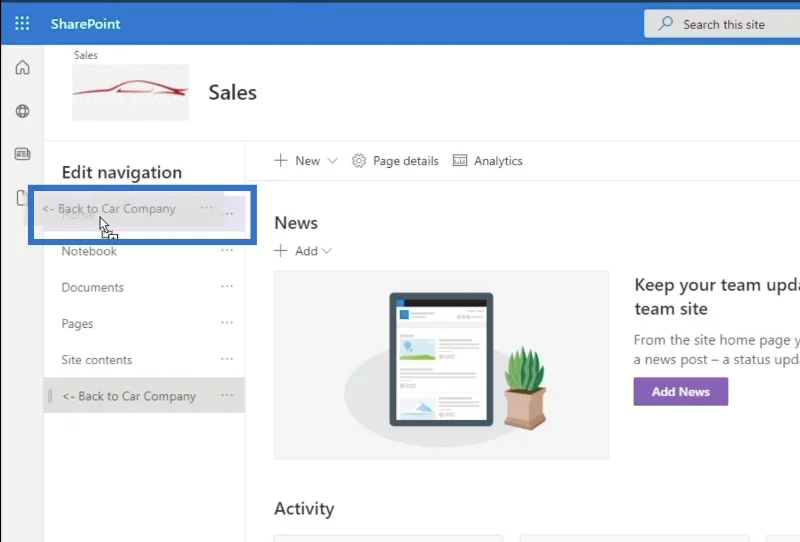
Task: Click the Page details gear icon
Action: click(359, 161)
